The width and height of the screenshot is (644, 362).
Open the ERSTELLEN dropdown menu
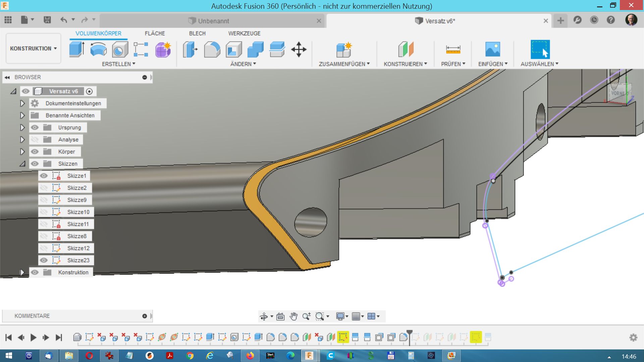[x=118, y=64]
